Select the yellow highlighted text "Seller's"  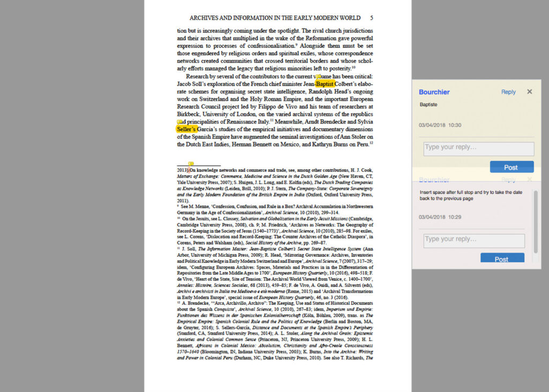(x=187, y=129)
